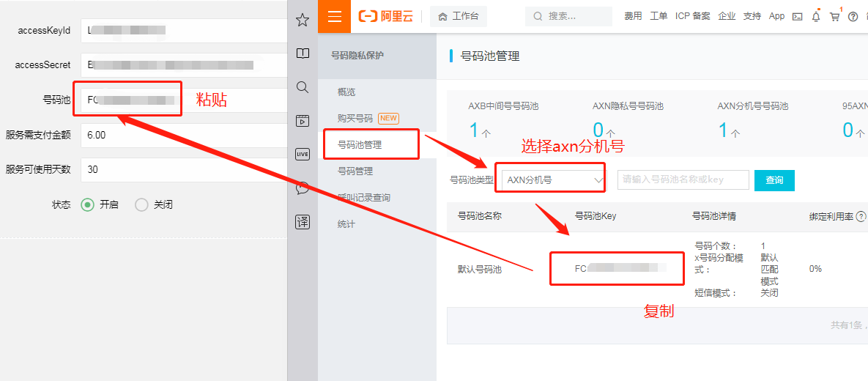Click the 默认号码池 row name
Screen dimensions: 868x381
479,269
